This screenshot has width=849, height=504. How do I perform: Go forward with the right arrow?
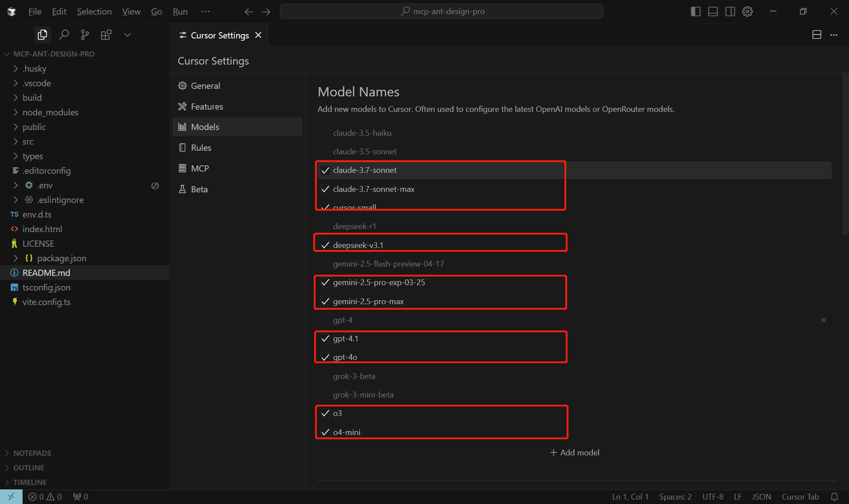[x=266, y=11]
